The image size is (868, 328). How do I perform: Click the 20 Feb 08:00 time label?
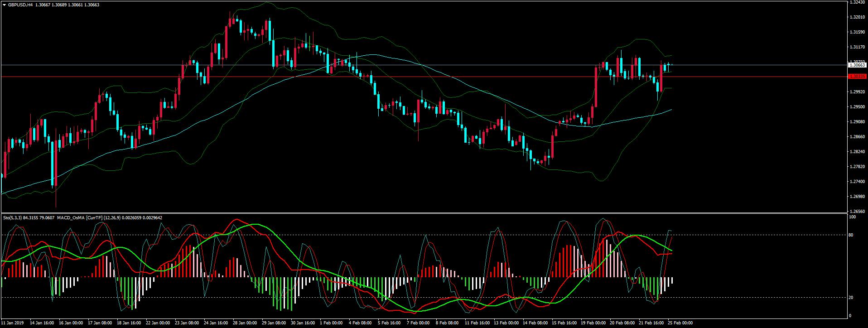click(622, 323)
